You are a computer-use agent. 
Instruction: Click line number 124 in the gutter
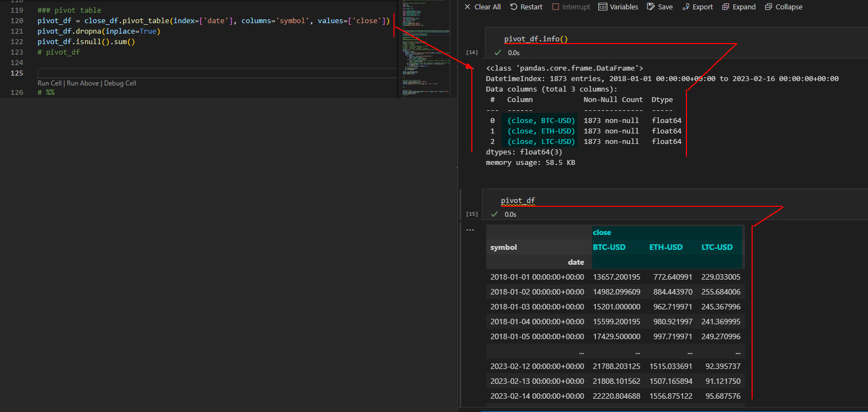17,62
